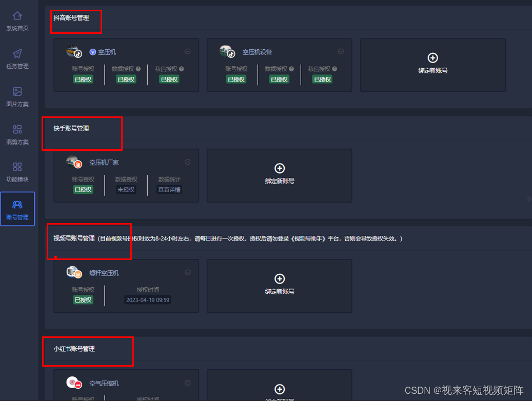Select 混剪方案 sidebar item

(x=17, y=135)
